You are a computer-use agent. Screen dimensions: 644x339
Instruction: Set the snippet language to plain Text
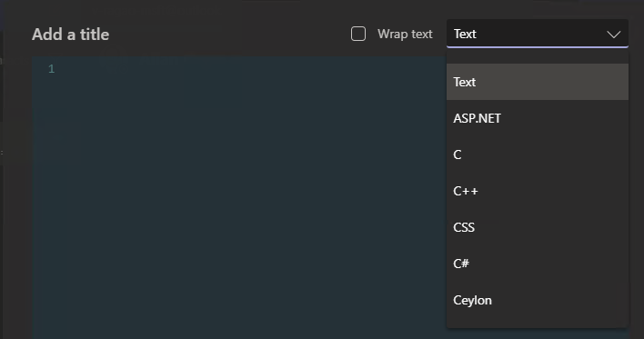tap(538, 82)
